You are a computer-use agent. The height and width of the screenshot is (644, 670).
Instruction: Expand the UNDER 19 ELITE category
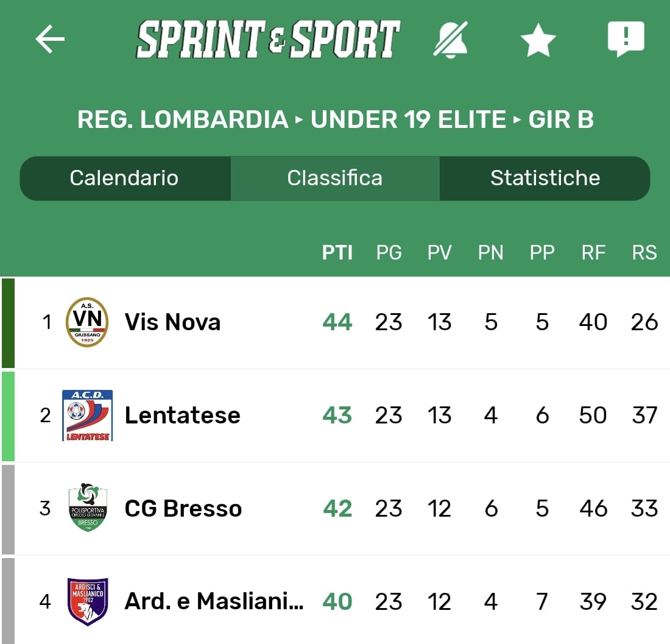point(408,119)
